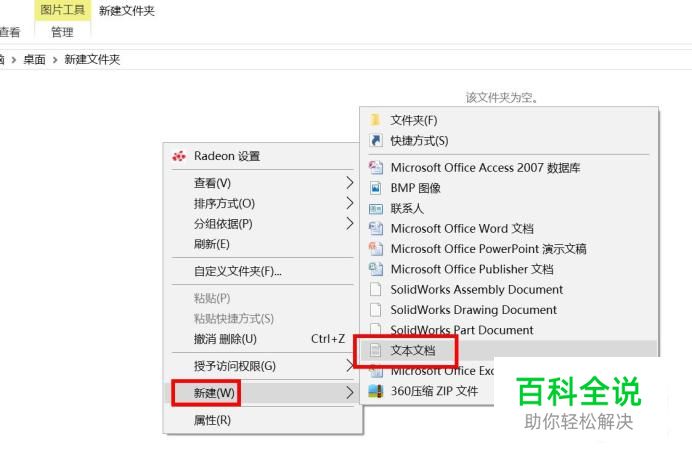Open the 图片工具 ribbon tab

[x=62, y=10]
